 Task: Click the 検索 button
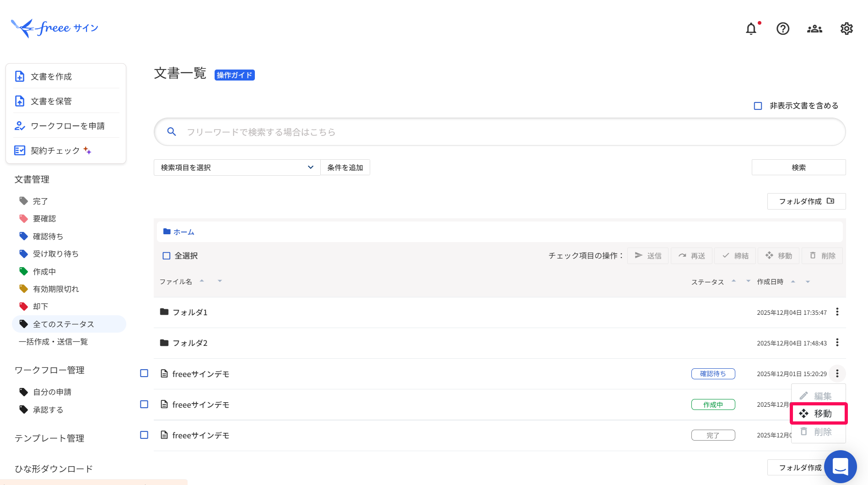pos(799,167)
